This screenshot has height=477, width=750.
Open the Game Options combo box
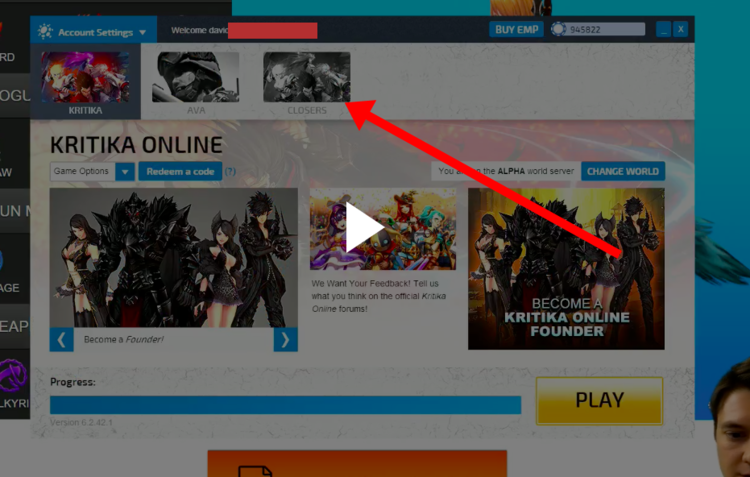[x=82, y=172]
